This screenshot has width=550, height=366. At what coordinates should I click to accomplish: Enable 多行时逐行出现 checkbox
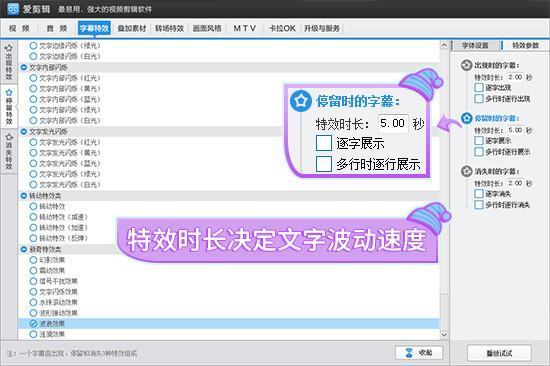tap(479, 99)
